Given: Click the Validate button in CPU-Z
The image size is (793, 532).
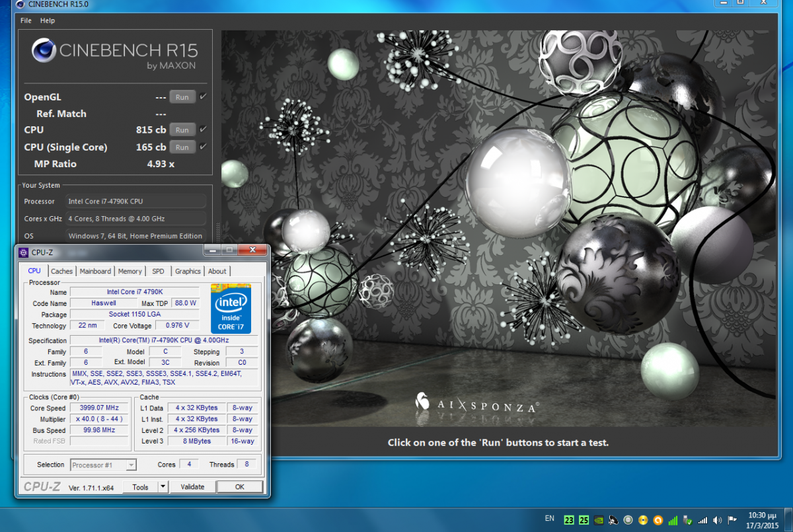Looking at the screenshot, I should [x=192, y=487].
